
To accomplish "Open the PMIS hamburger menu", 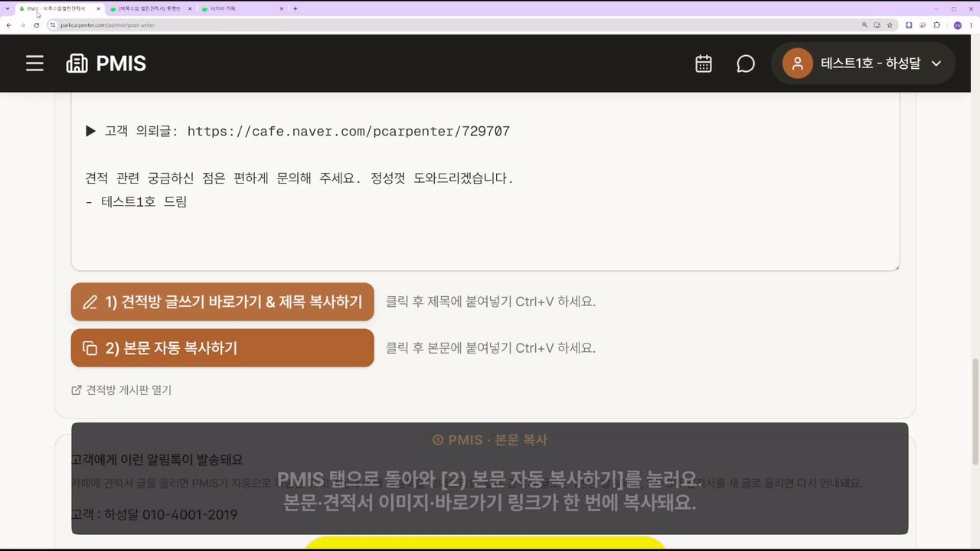I will click(x=34, y=64).
